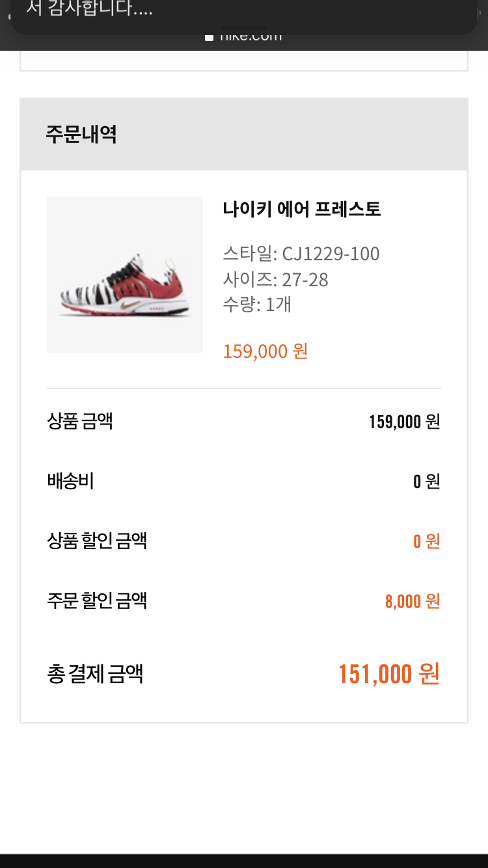Tap the 주문내역 section header

pos(81,135)
